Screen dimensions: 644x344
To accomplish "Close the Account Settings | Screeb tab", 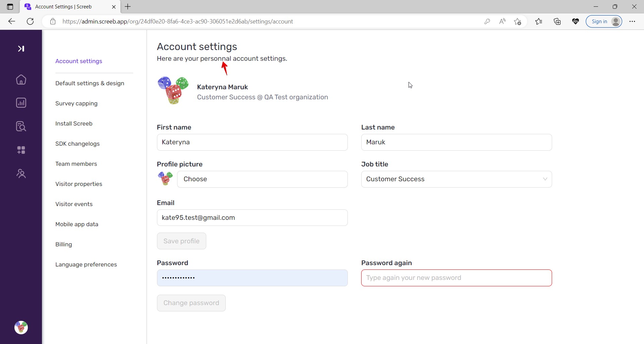I will point(114,7).
